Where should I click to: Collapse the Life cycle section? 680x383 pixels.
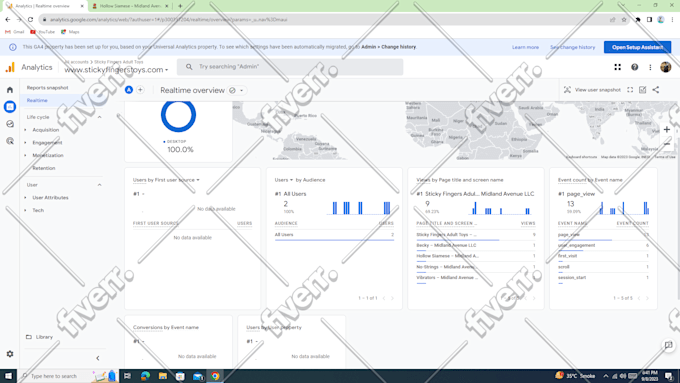pyautogui.click(x=99, y=117)
